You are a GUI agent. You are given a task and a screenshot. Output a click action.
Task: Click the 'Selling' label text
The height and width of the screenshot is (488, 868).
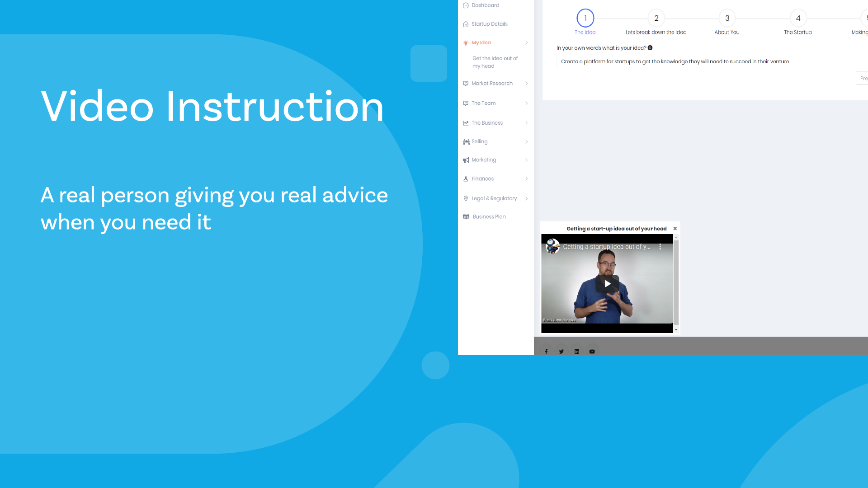480,142
